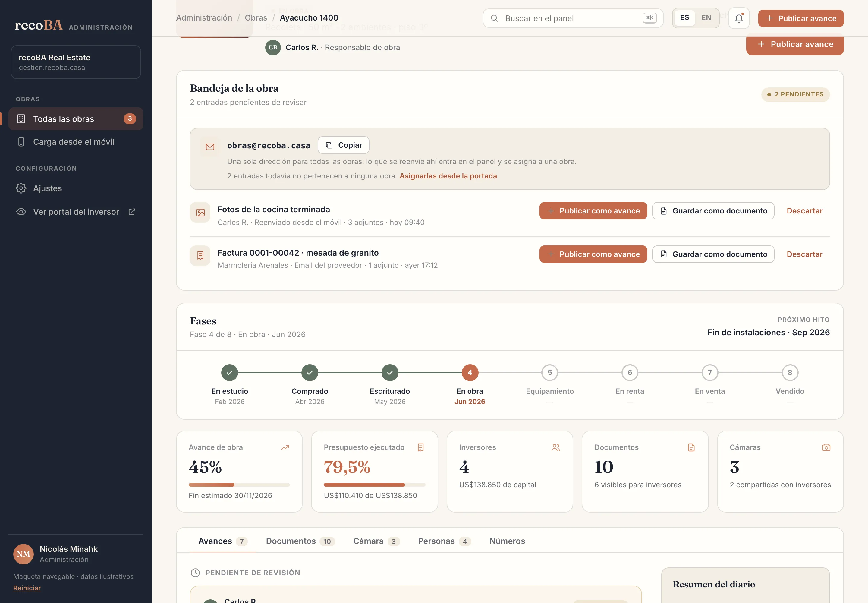
Task: Click the phase 5 Equipamiento marker
Action: pyautogui.click(x=549, y=373)
